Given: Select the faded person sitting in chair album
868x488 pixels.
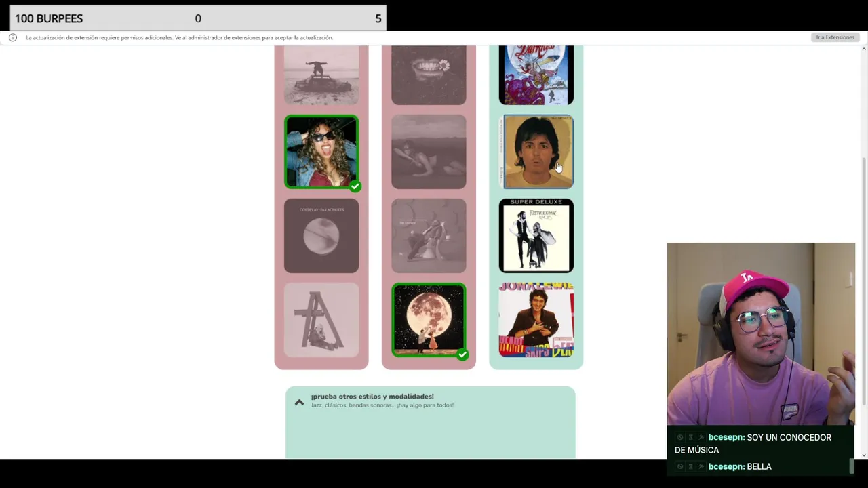Looking at the screenshot, I should tap(429, 236).
